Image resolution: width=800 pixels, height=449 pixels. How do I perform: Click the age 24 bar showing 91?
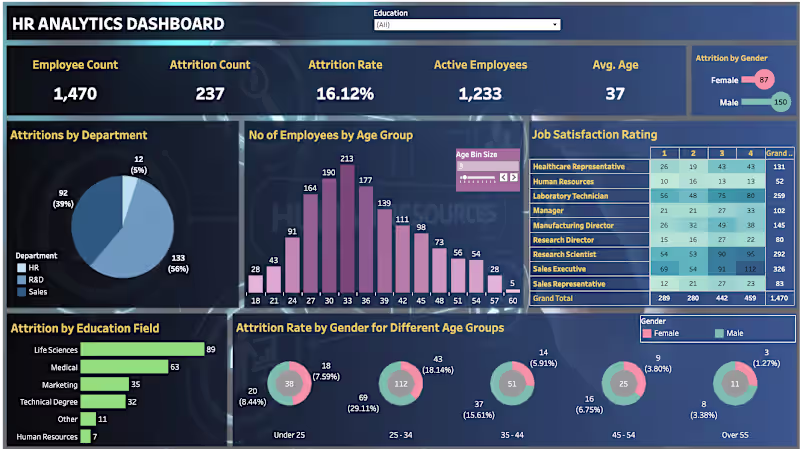[292, 265]
